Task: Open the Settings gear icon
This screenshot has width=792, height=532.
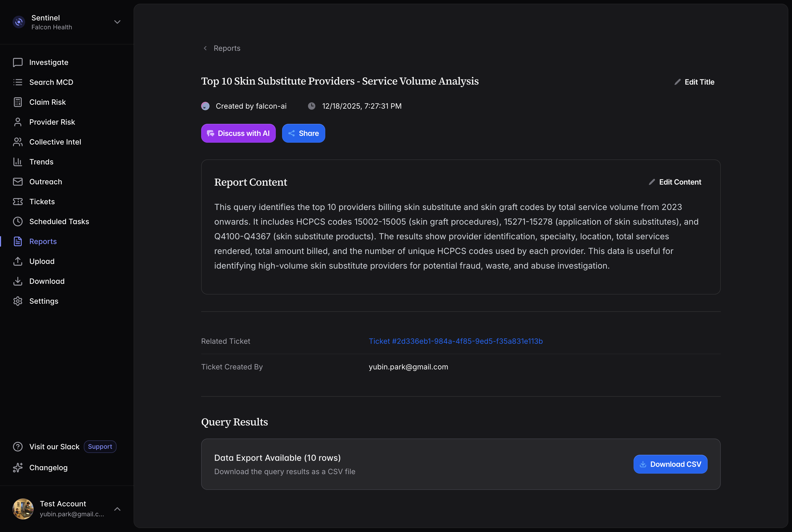Action: pyautogui.click(x=18, y=301)
